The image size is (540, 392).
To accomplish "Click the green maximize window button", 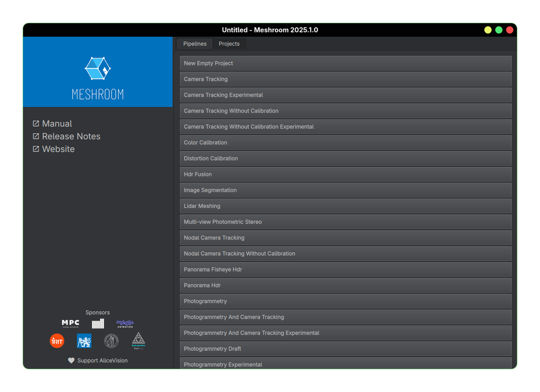I will pyautogui.click(x=499, y=30).
